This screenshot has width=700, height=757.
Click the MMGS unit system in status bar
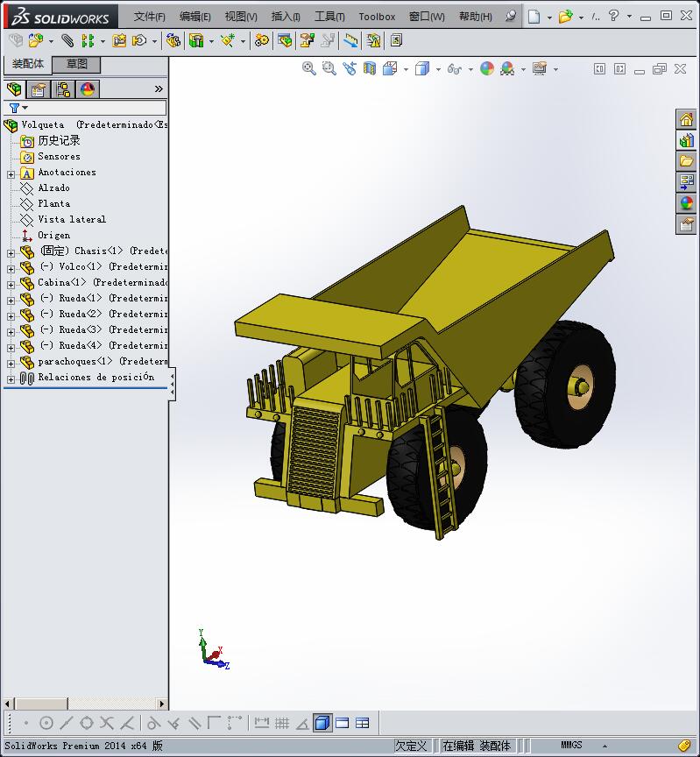click(571, 745)
